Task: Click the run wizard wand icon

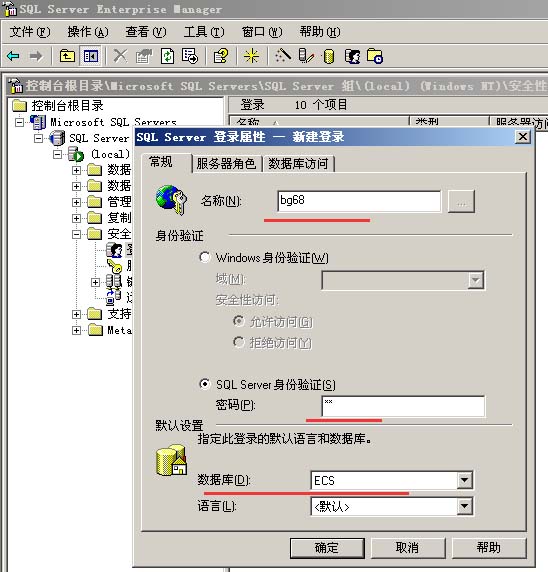Action: point(283,55)
